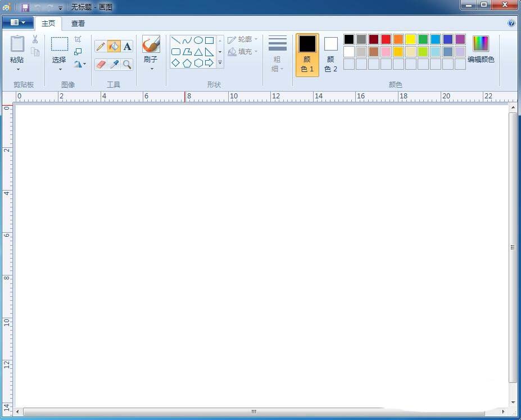Choose the Rectangle shape

click(209, 40)
